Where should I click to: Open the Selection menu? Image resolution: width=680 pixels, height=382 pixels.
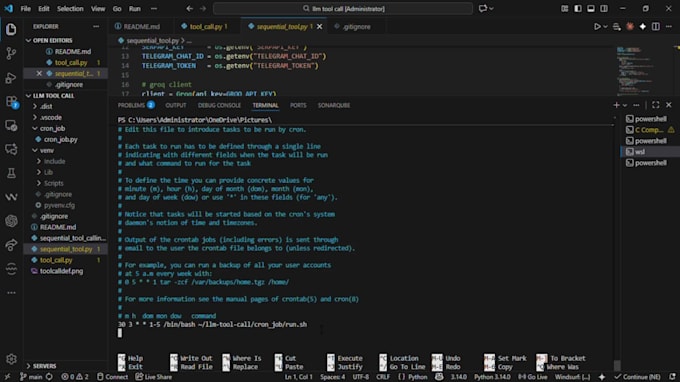coord(70,9)
